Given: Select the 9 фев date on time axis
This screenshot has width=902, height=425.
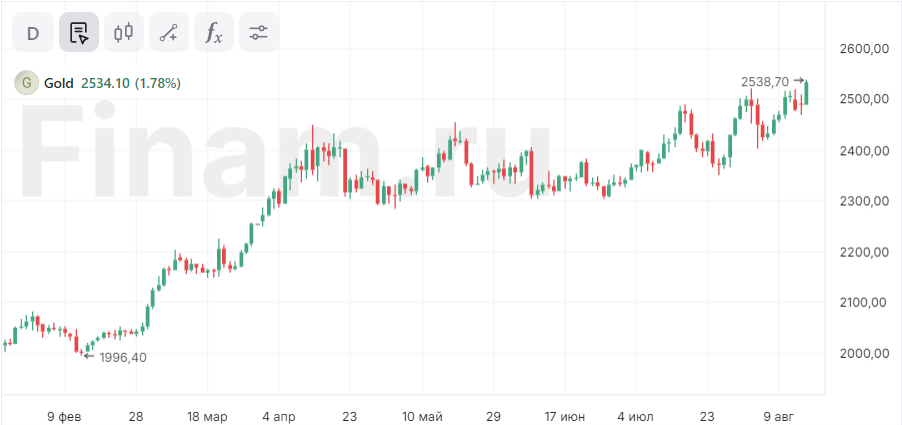Looking at the screenshot, I should (x=64, y=415).
